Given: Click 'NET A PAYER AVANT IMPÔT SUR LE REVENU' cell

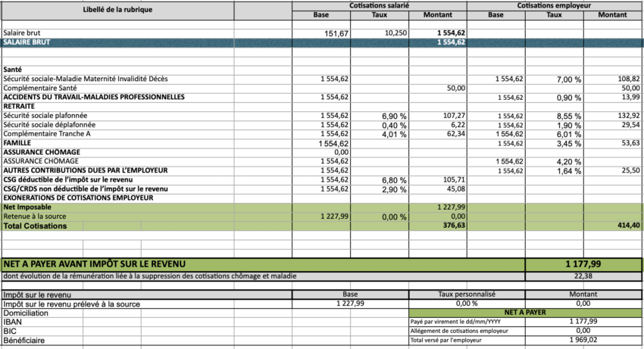Looking at the screenshot, I should (x=95, y=264).
